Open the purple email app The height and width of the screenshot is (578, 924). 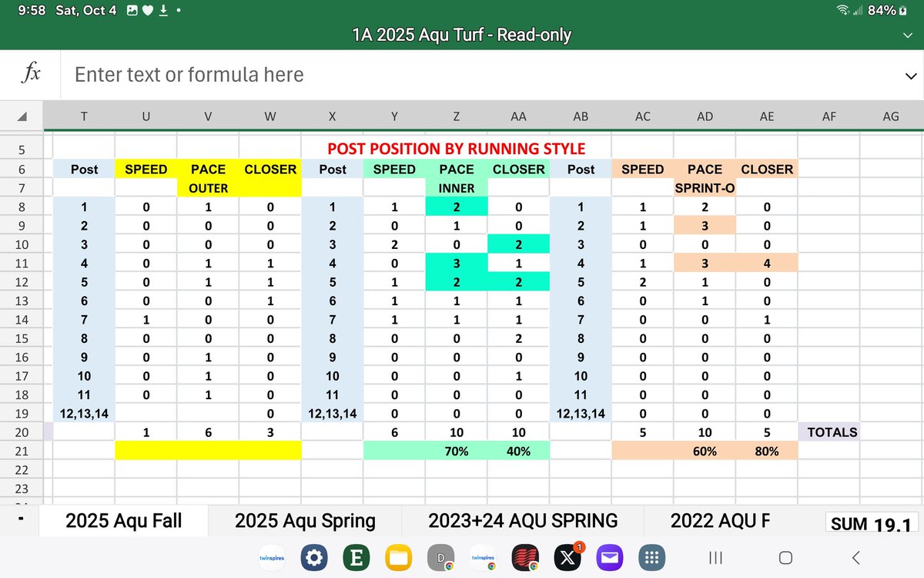click(x=611, y=558)
